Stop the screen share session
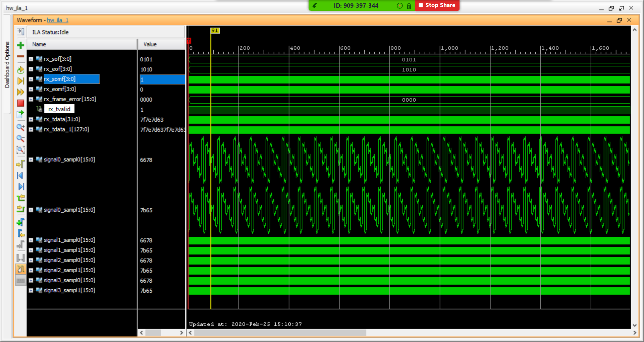This screenshot has width=644, height=342. coord(437,5)
